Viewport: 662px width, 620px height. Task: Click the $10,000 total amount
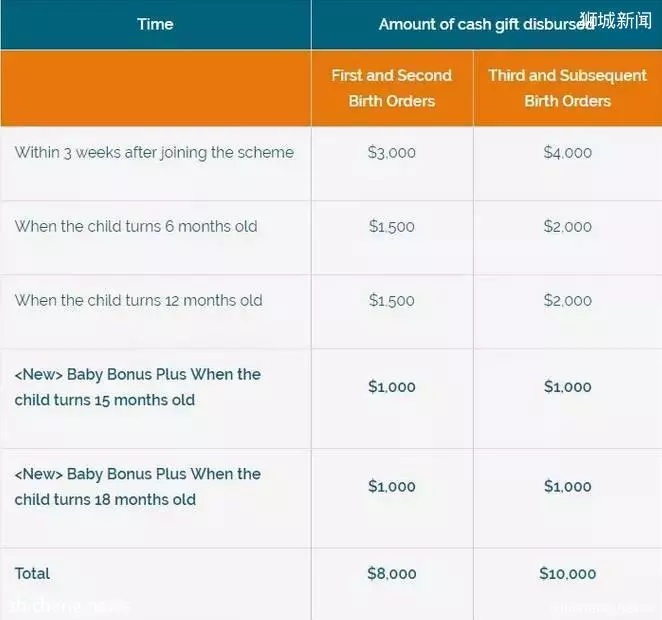pos(567,574)
